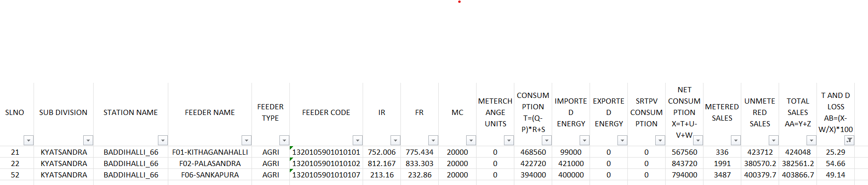Screen dimensions: 868x185
Task: Open the active T AND D LOSS filter
Action: pos(849,141)
